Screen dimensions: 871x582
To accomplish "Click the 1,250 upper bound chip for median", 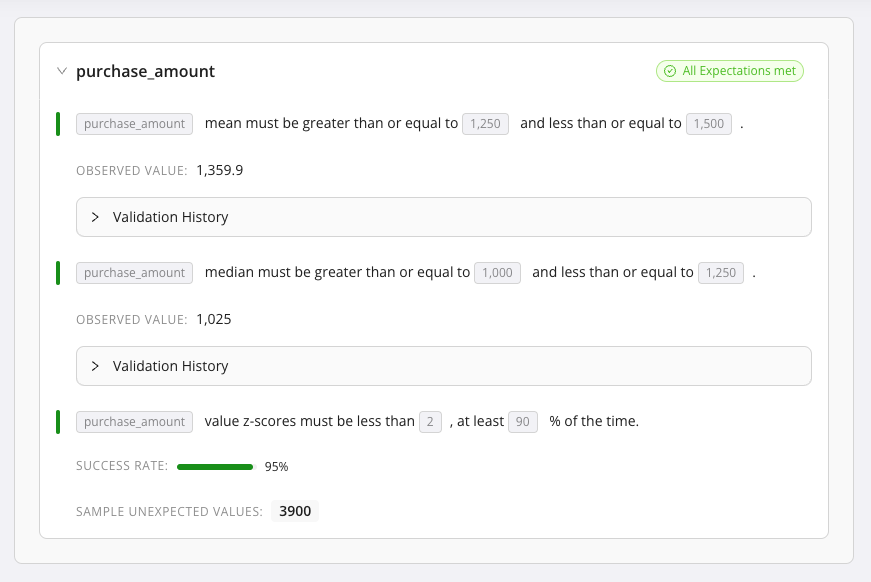I will (x=720, y=273).
